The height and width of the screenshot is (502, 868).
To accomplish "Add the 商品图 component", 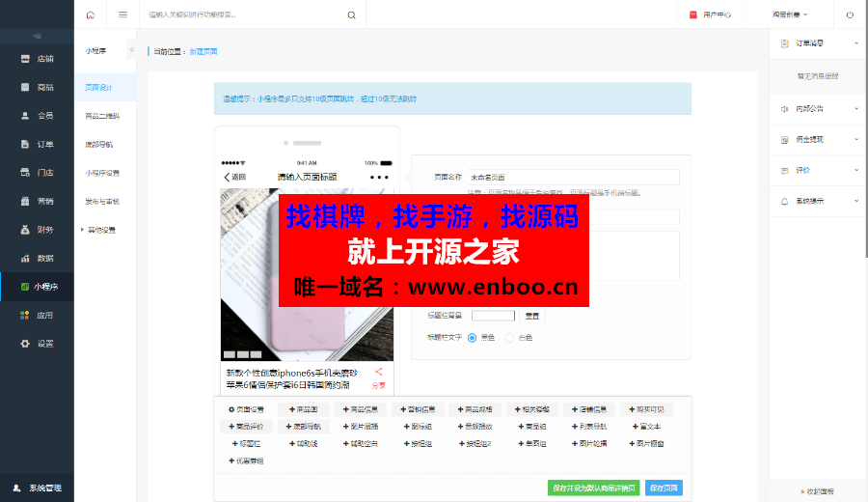I will point(304,409).
